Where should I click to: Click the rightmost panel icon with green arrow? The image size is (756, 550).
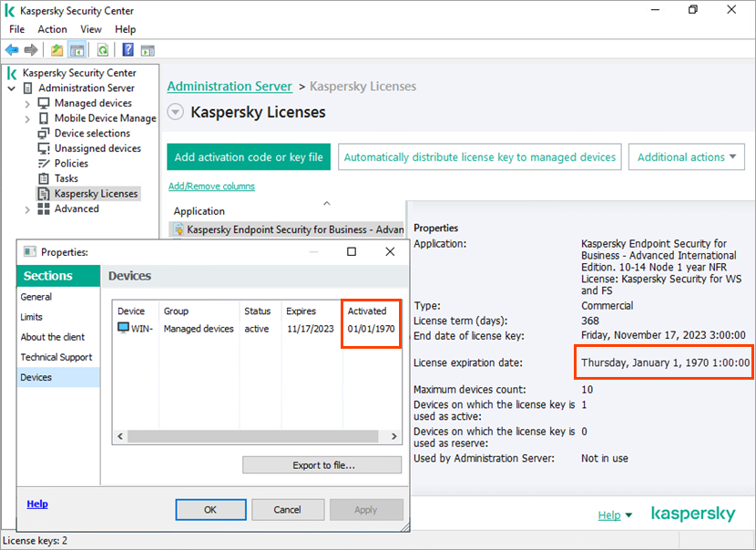[148, 49]
